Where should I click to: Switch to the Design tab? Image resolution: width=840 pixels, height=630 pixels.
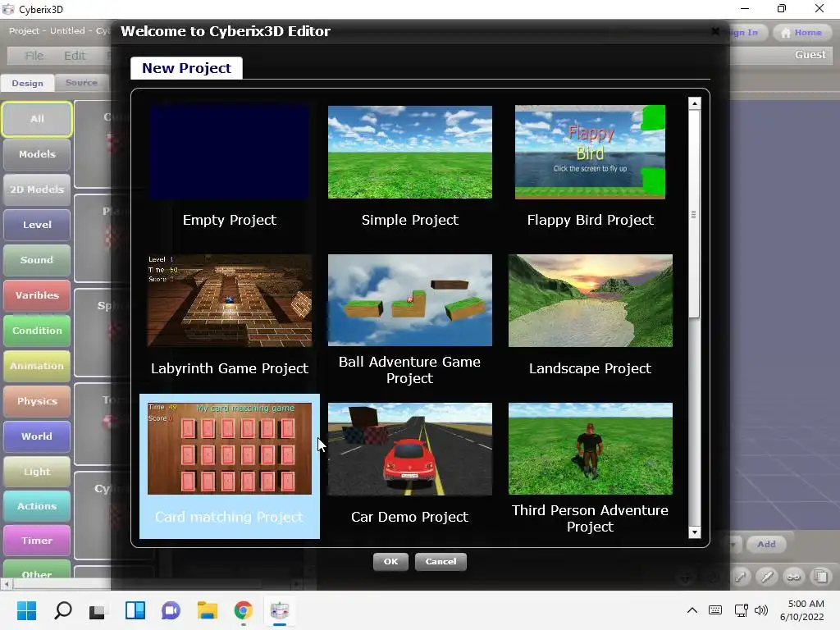click(27, 83)
